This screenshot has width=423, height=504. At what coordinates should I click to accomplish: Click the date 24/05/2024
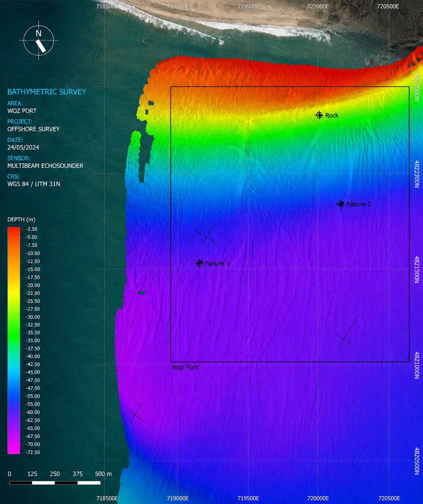[23, 147]
